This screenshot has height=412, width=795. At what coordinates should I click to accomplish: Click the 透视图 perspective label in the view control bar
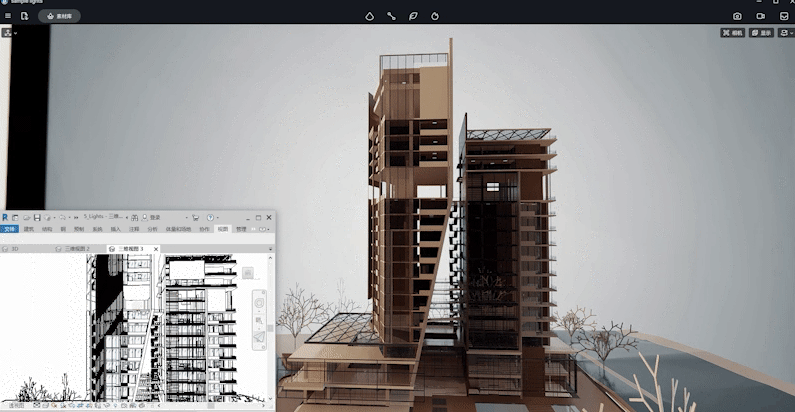[16, 405]
